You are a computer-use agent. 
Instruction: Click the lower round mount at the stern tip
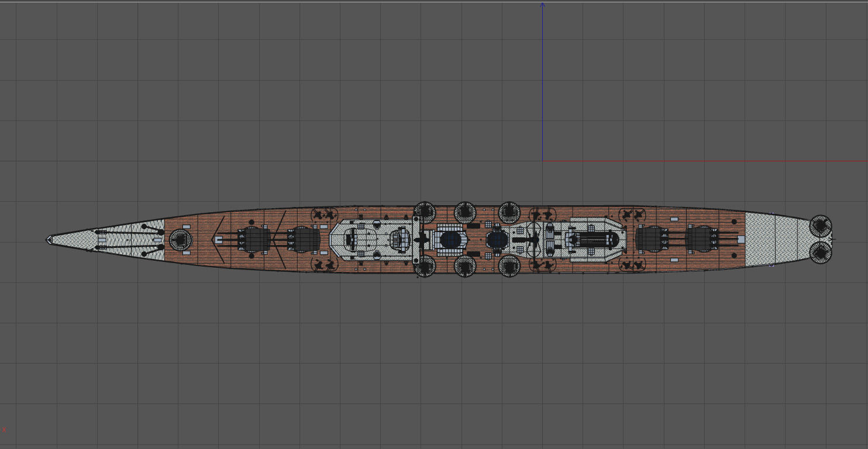click(821, 252)
